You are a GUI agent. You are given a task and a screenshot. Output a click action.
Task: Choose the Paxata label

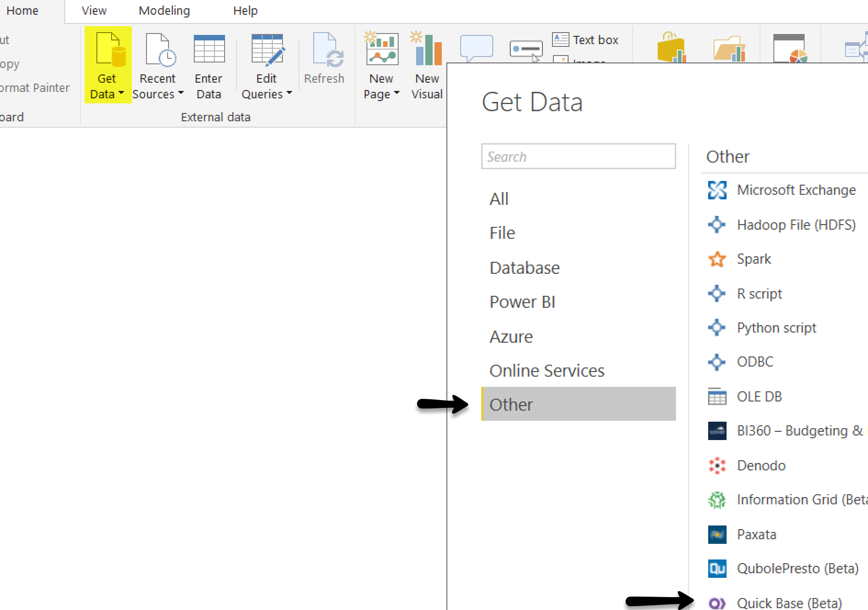coord(756,535)
